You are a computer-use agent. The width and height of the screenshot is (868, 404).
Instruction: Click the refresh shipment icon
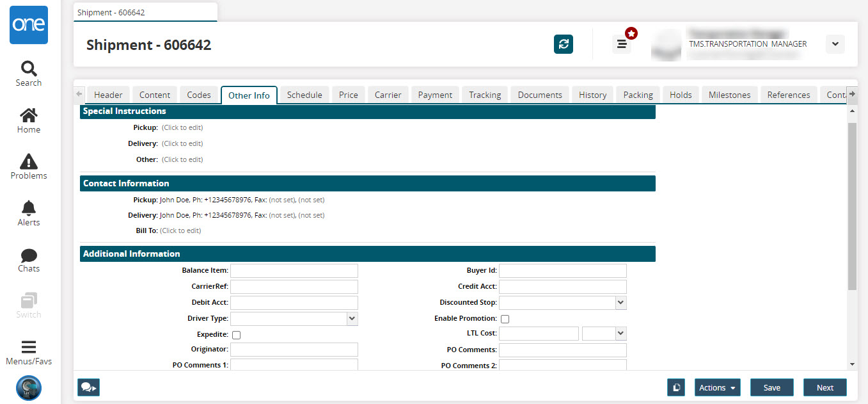(x=563, y=44)
